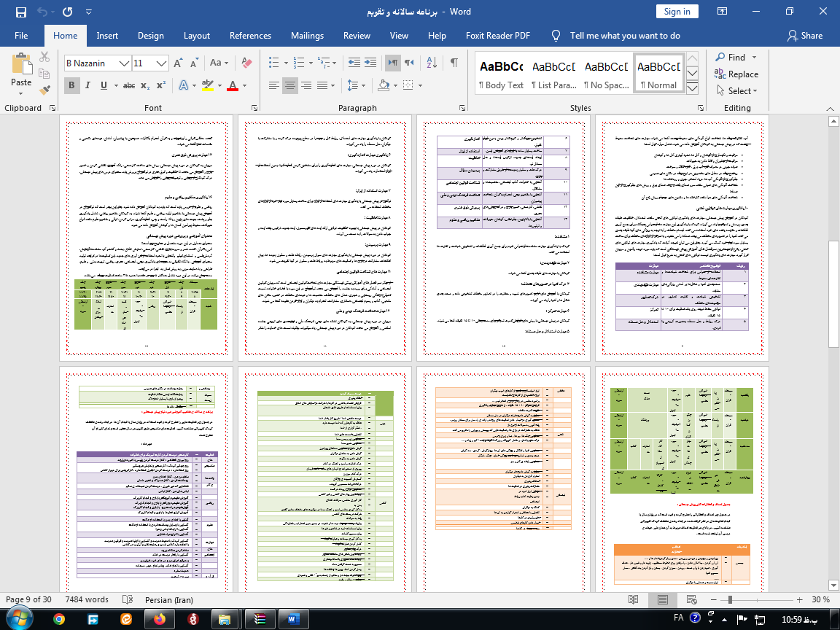Open Word from the Windows taskbar
This screenshot has height=630, width=840.
point(292,619)
